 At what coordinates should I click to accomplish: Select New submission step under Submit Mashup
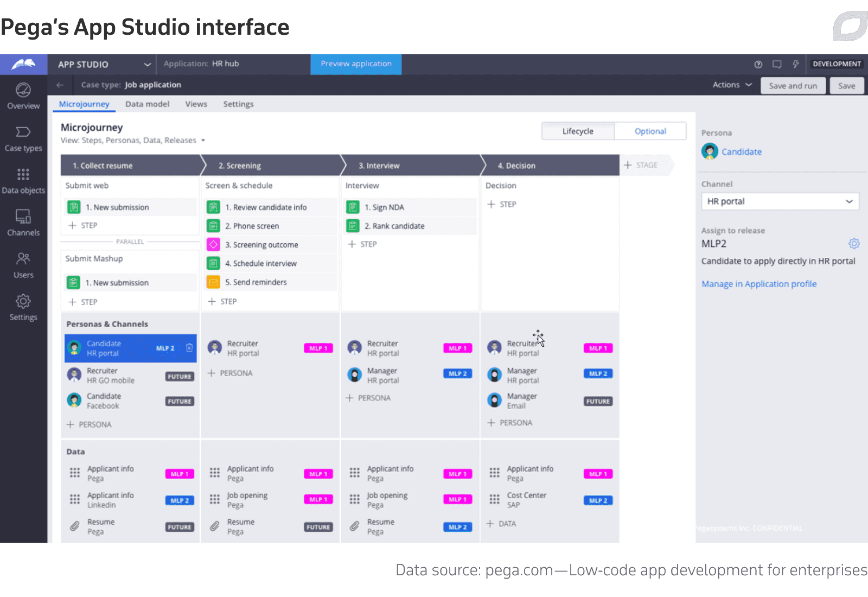click(130, 282)
